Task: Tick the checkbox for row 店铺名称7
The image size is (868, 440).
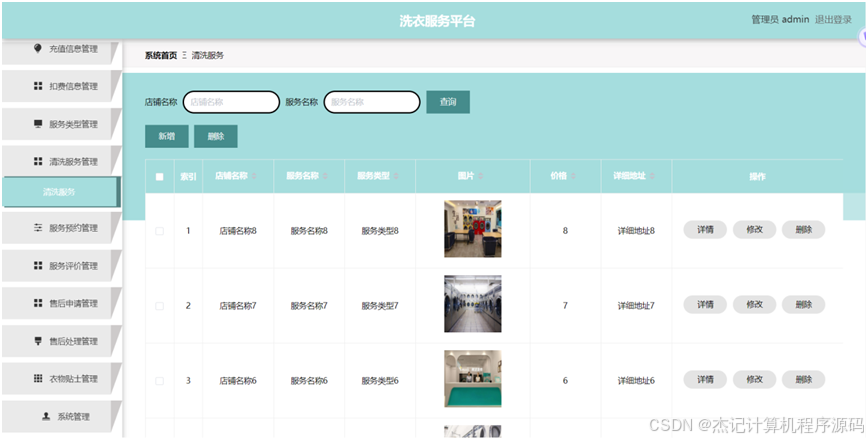Action: [159, 306]
